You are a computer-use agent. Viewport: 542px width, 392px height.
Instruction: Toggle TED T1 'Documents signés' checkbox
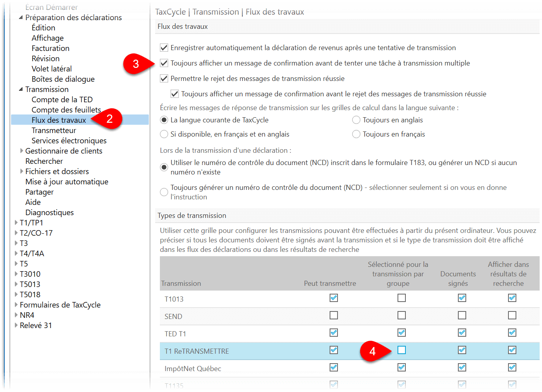point(462,333)
